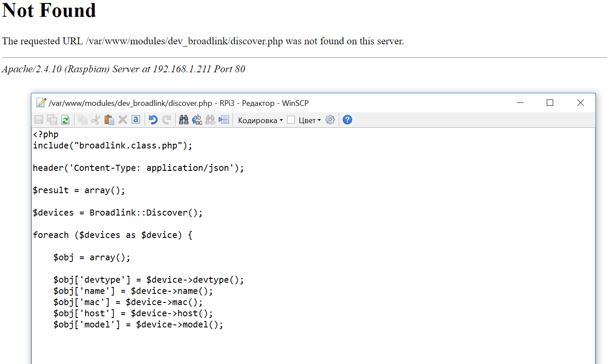Click the Save All icon

click(x=52, y=120)
